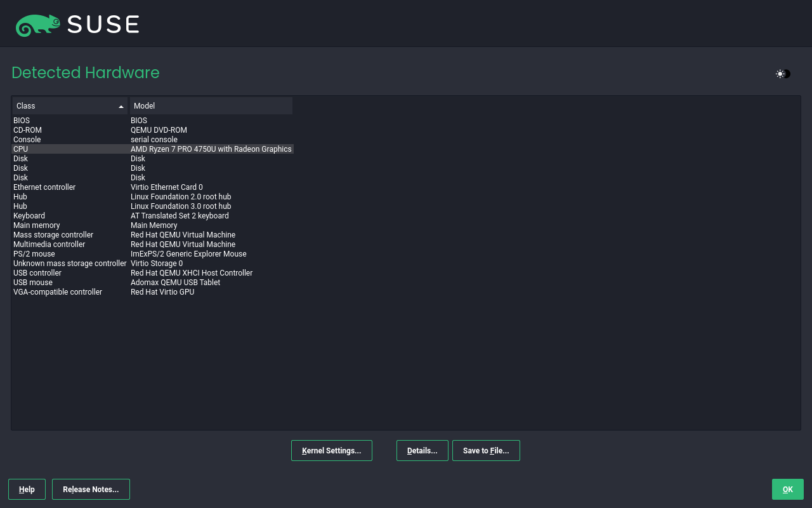Click the SUSE chameleon logo

pyautogui.click(x=38, y=25)
